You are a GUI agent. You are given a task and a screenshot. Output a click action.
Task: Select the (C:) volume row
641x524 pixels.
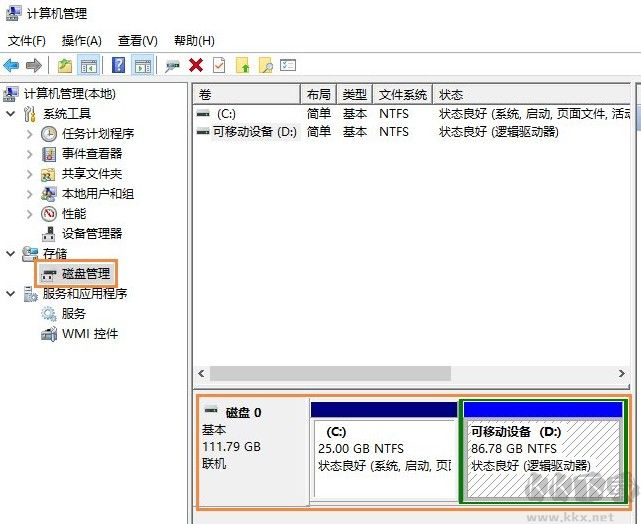[412, 114]
